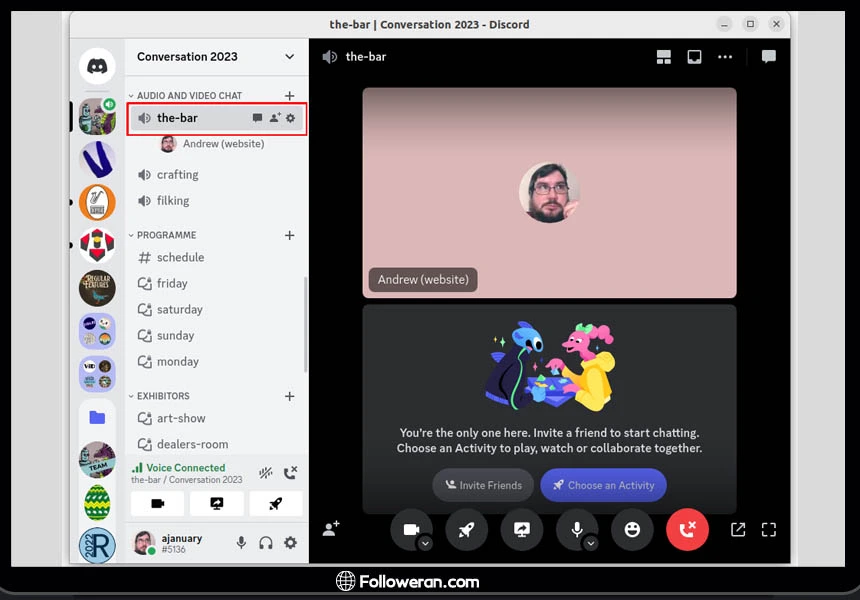Join the crafting voice channel
This screenshot has height=600, width=860.
(x=177, y=174)
